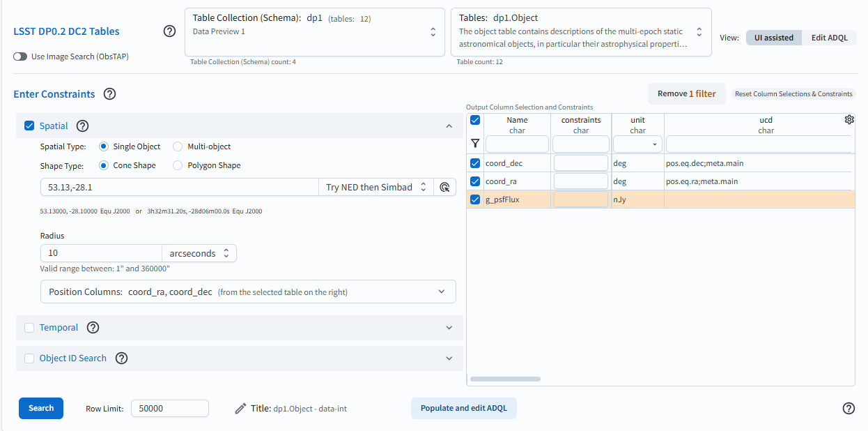Select the Multi-object spatial type
Viewport: 868px width, 431px height.
tap(176, 146)
